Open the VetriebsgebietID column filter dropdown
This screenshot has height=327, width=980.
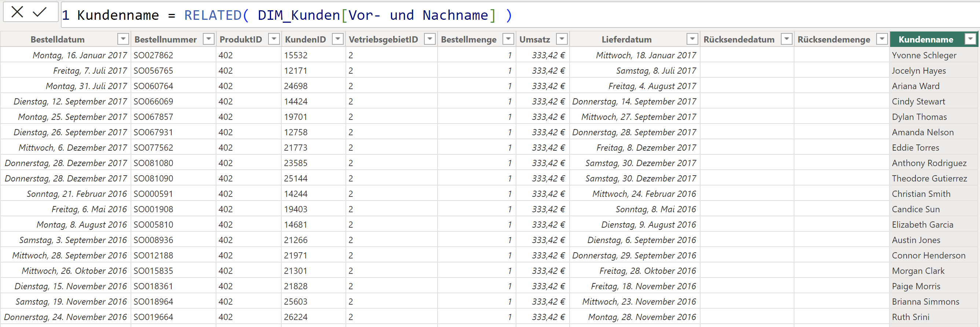click(430, 39)
